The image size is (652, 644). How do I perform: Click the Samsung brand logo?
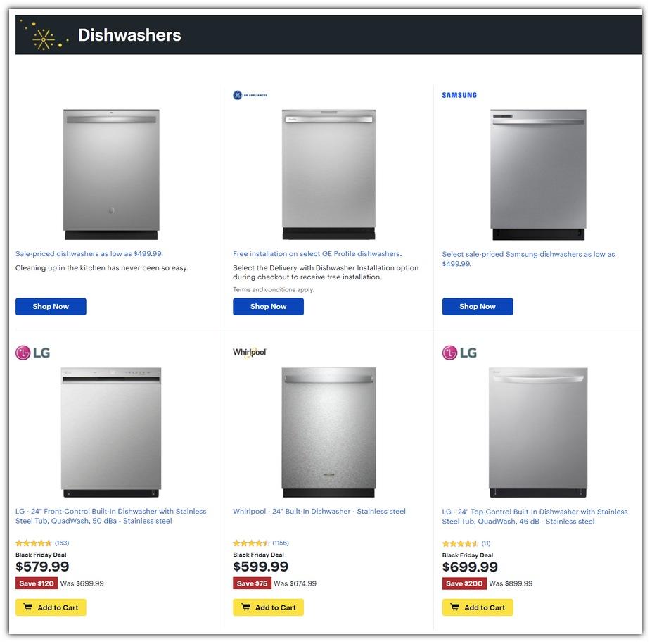(459, 95)
